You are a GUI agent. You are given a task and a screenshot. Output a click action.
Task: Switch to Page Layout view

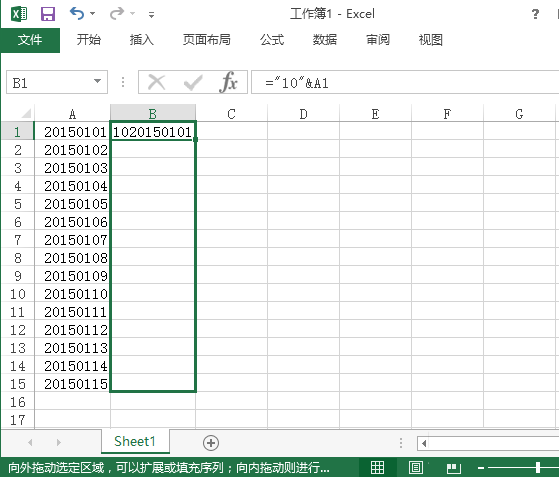point(416,467)
